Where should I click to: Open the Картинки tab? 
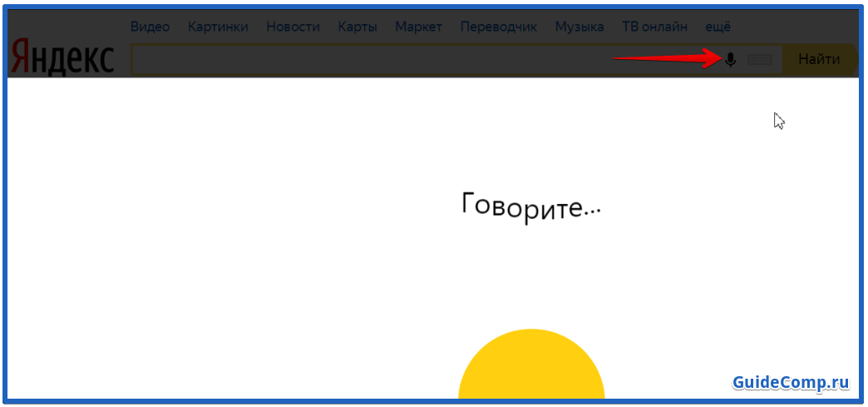click(x=218, y=27)
